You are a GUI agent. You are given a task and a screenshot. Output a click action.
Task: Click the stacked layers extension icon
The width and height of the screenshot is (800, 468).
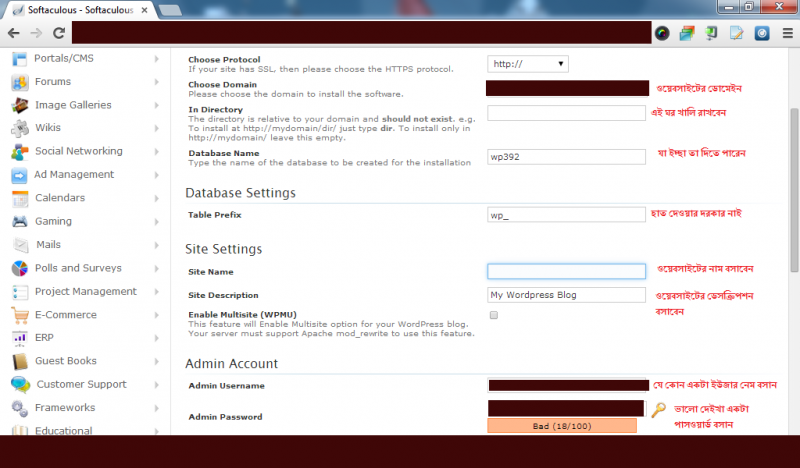point(687,34)
